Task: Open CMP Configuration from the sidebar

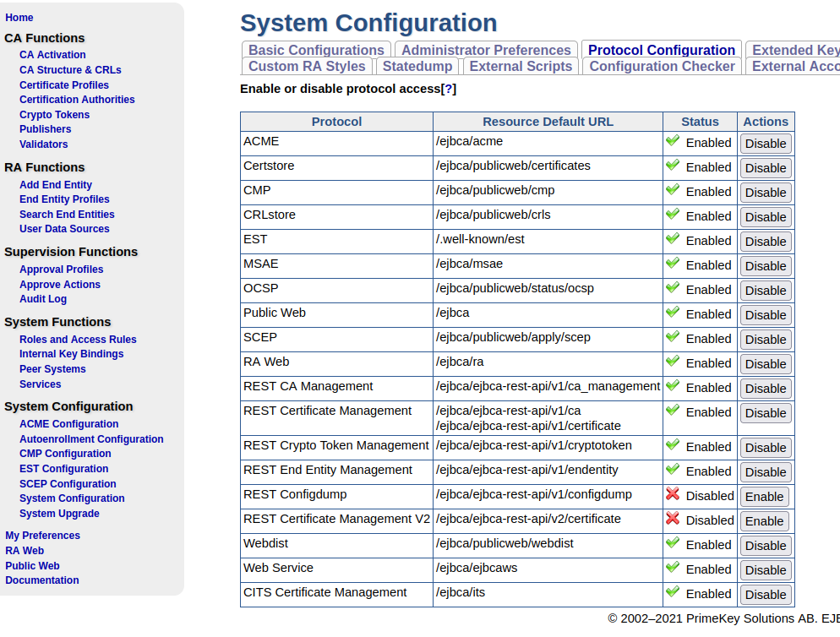Action: (65, 454)
